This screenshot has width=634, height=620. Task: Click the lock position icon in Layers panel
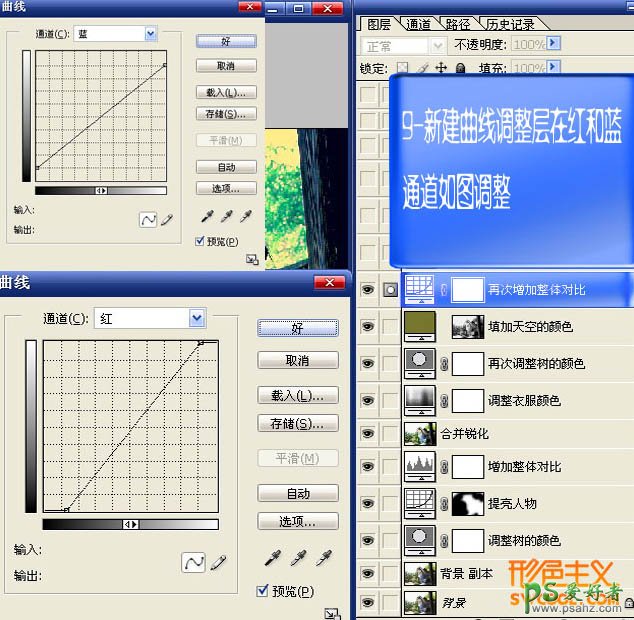click(442, 69)
